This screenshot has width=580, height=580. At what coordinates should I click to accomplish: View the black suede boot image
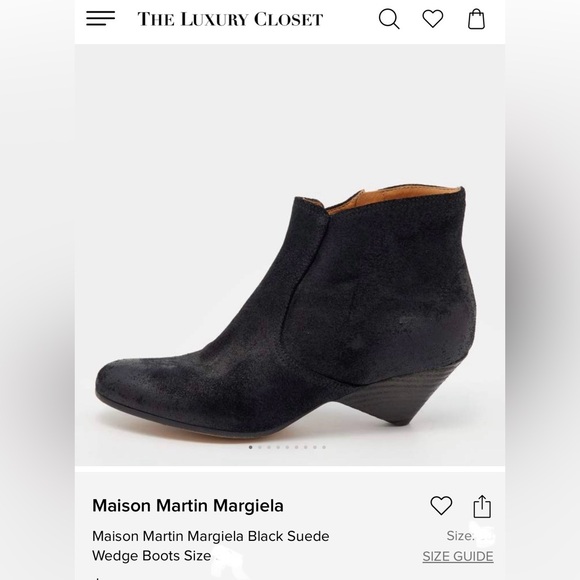click(x=285, y=309)
